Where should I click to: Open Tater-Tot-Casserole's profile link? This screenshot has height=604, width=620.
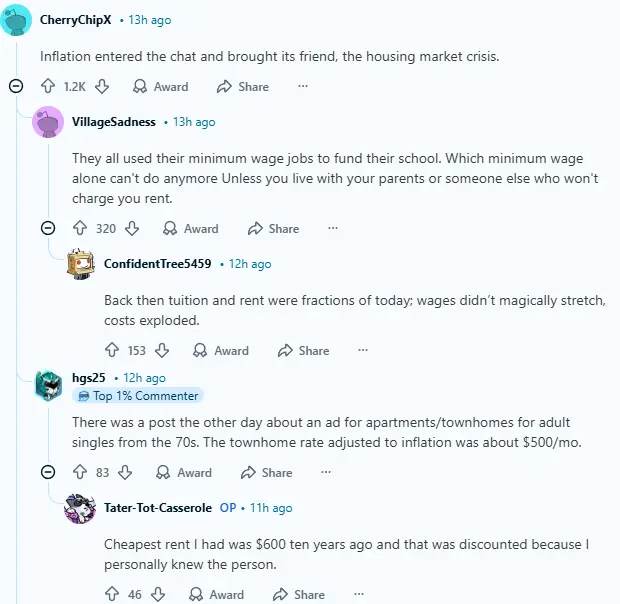158,508
